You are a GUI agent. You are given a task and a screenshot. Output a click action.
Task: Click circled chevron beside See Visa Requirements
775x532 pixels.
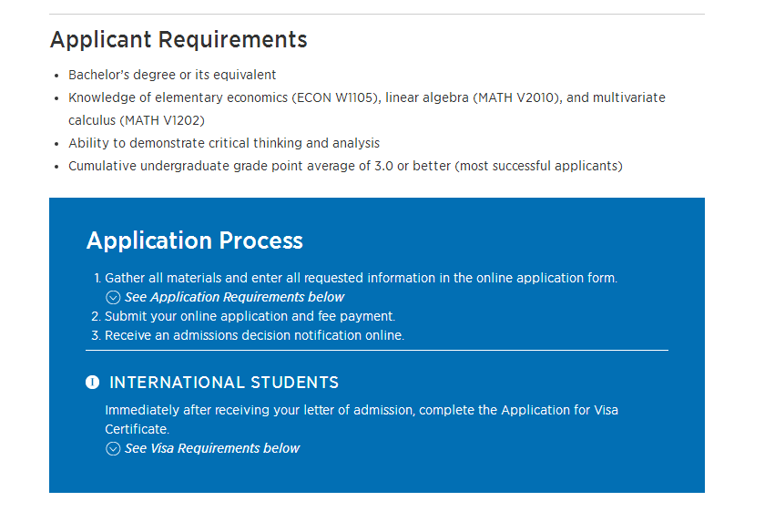point(113,448)
